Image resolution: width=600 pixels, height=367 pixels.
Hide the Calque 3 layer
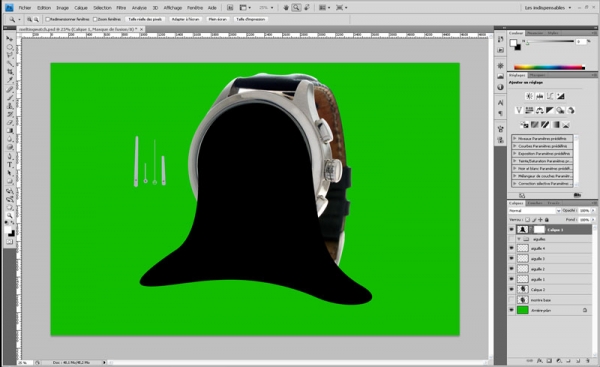[x=512, y=230]
